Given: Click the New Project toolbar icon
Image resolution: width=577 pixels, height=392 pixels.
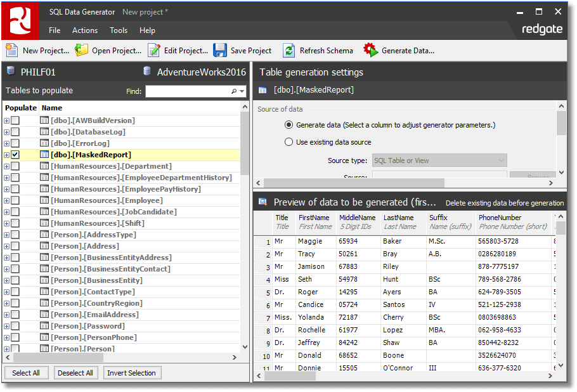Looking at the screenshot, I should pos(13,50).
